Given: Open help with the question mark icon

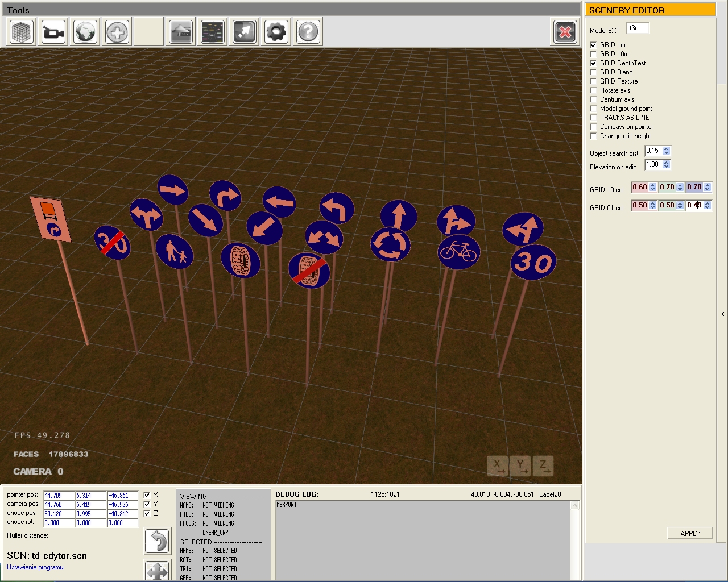Looking at the screenshot, I should click(x=308, y=32).
